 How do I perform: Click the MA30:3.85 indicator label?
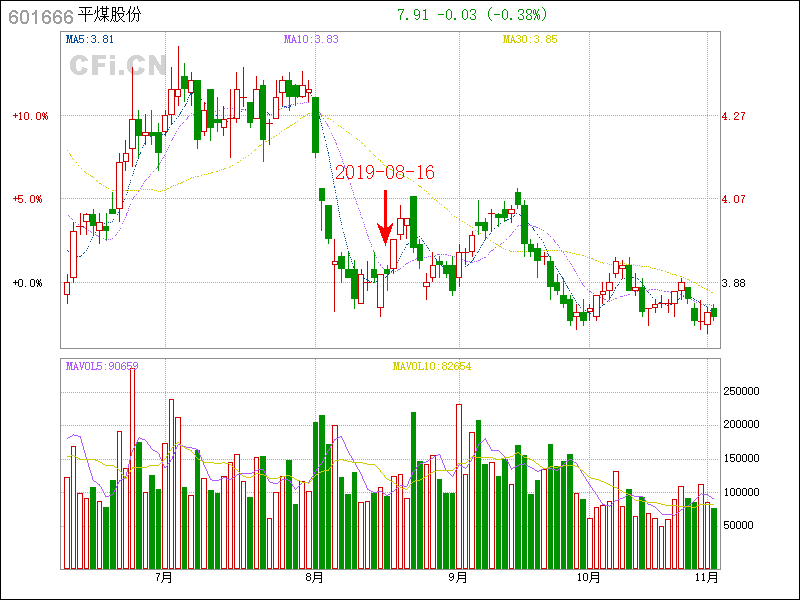coord(529,40)
